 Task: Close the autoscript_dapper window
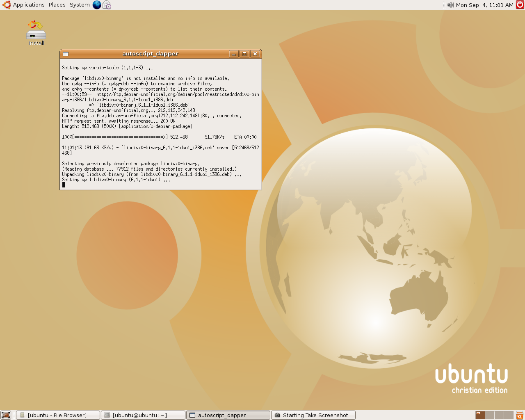click(255, 54)
